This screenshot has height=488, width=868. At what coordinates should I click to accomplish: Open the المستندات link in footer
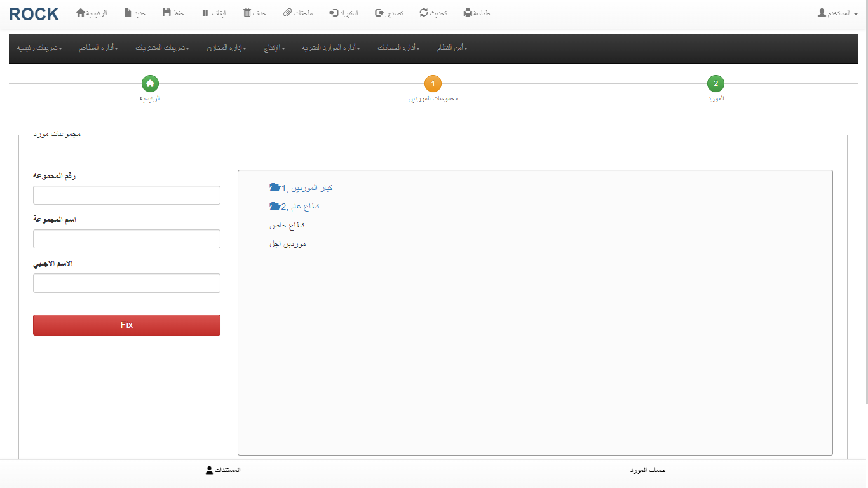223,470
